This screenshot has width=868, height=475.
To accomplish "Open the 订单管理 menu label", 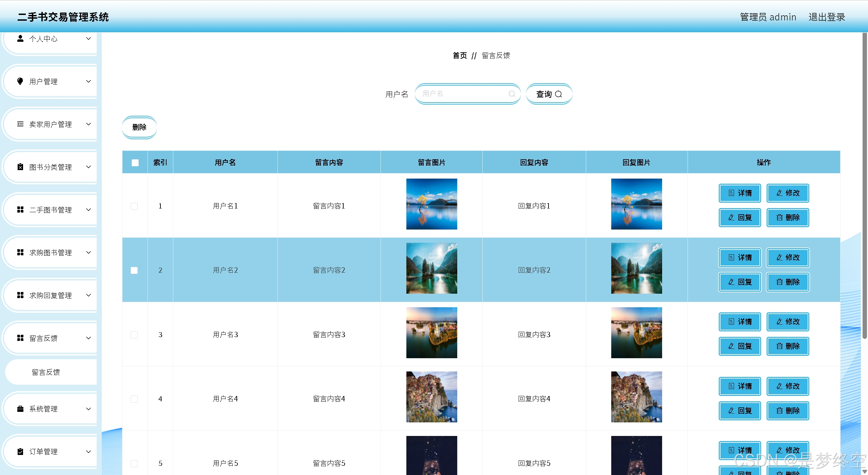I will point(43,452).
